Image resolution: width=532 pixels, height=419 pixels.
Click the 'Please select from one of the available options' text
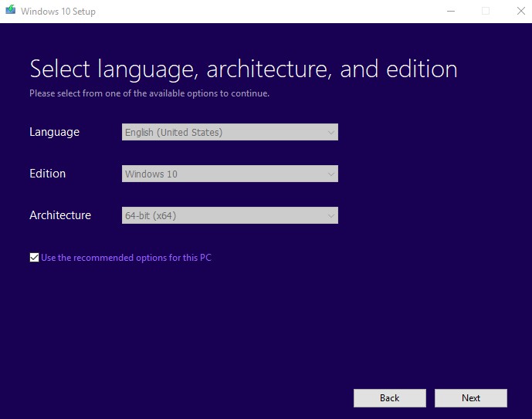click(x=149, y=93)
